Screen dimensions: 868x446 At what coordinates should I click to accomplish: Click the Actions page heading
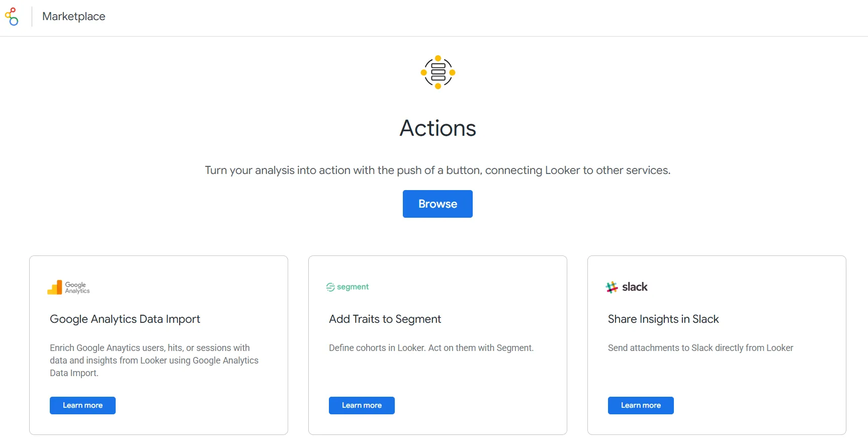[438, 128]
